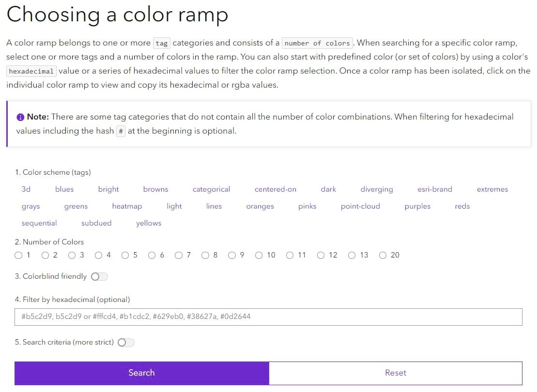Select the blues color scheme tag

pos(64,189)
